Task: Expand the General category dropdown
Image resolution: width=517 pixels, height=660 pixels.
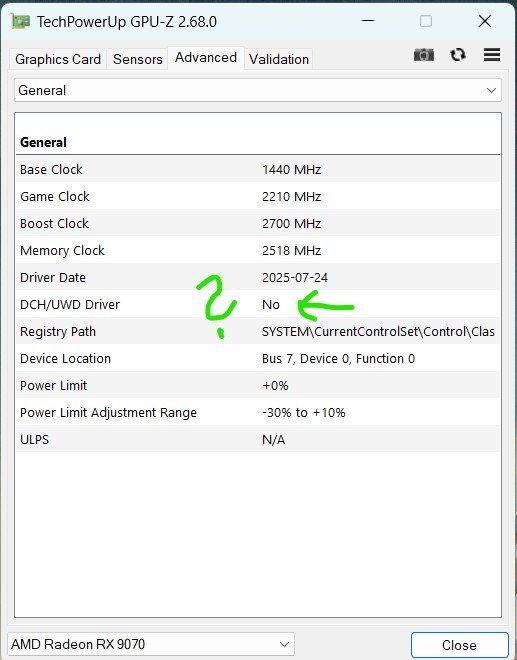Action: [x=258, y=90]
